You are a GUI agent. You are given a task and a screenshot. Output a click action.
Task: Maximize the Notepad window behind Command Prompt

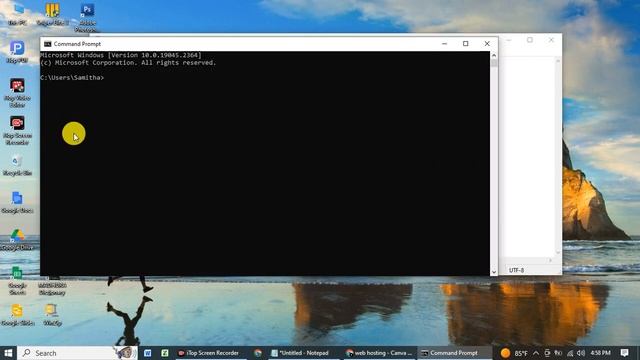[530, 40]
